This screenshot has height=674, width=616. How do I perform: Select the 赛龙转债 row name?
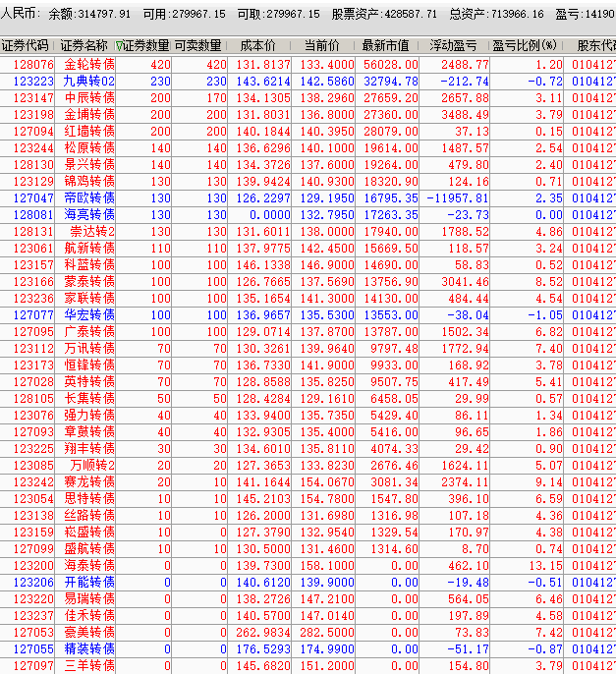[x=89, y=481]
